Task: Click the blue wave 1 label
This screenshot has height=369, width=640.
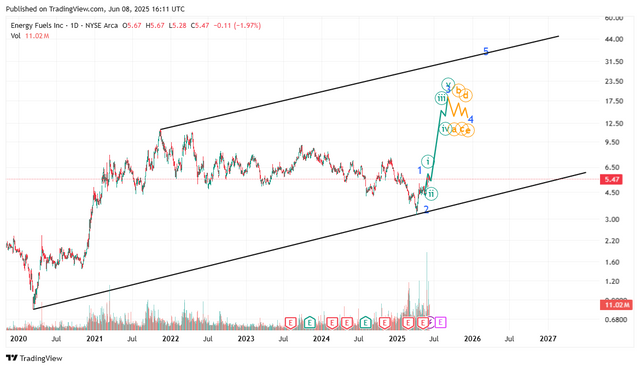Action: [x=419, y=171]
